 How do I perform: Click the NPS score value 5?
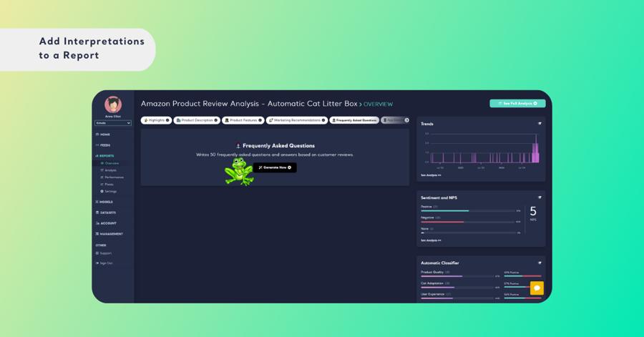pyautogui.click(x=533, y=211)
